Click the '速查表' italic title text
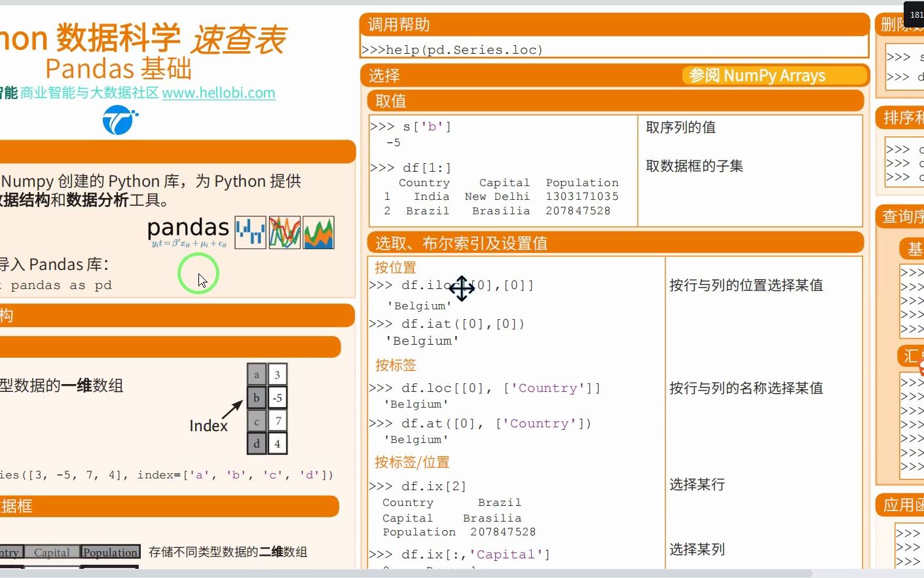The width and height of the screenshot is (924, 578). [x=238, y=39]
